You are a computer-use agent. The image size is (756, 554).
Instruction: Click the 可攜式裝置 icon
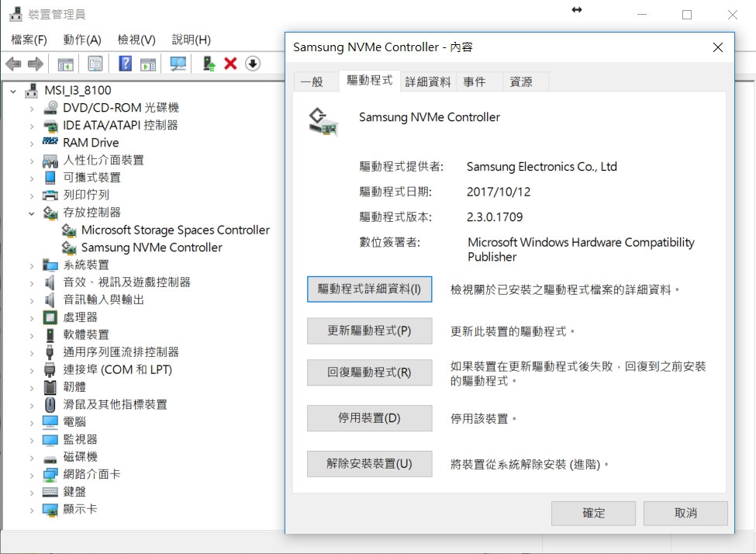(50, 178)
